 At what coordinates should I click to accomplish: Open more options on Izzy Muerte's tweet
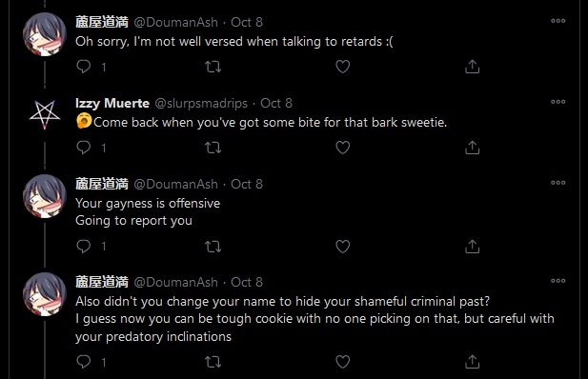(558, 102)
